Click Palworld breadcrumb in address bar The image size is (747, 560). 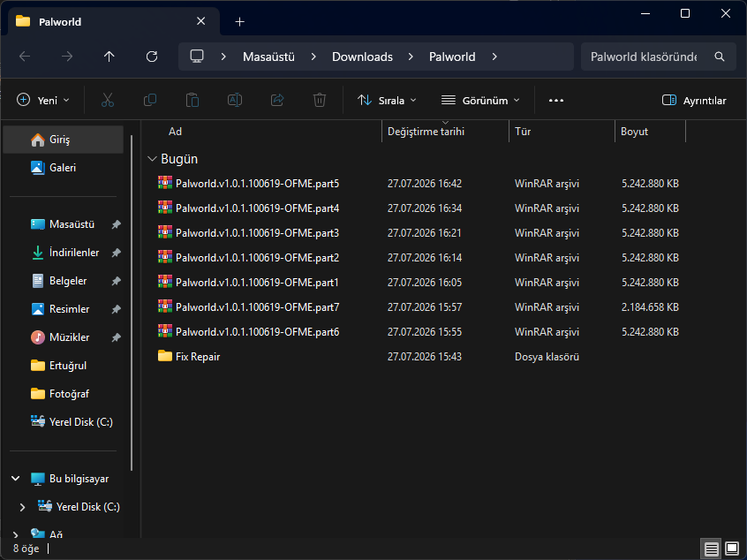452,57
